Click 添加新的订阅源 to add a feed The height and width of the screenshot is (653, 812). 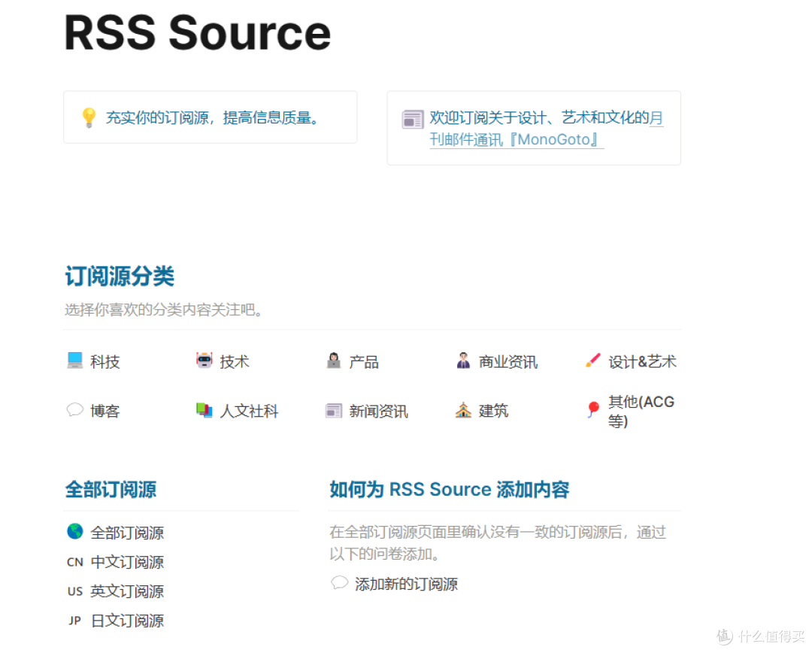(x=406, y=584)
